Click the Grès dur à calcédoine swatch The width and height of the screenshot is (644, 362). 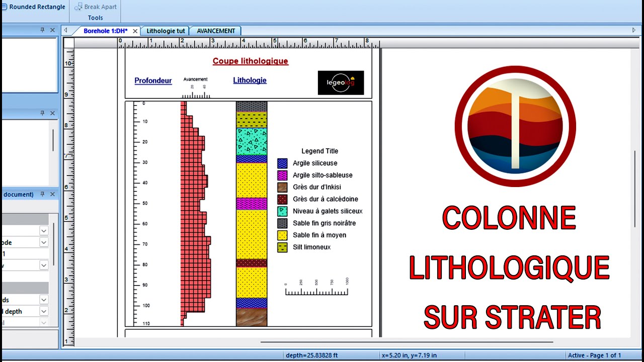(282, 199)
